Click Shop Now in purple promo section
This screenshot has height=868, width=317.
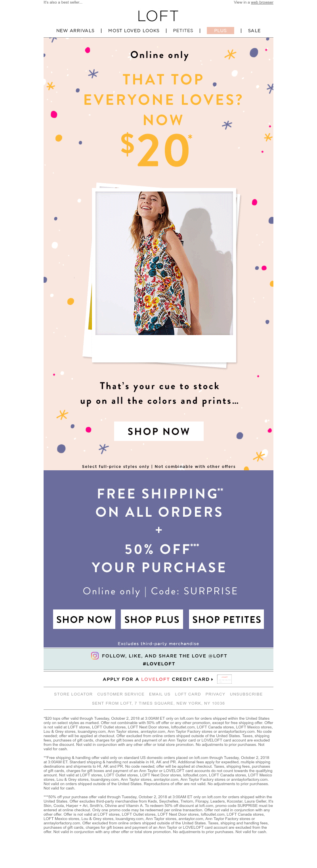(84, 619)
